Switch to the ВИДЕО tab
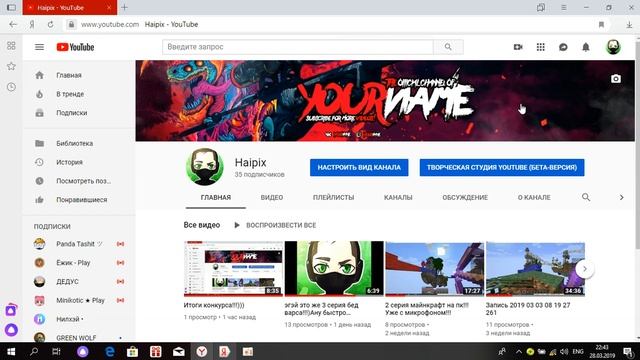The image size is (640, 360). (272, 198)
